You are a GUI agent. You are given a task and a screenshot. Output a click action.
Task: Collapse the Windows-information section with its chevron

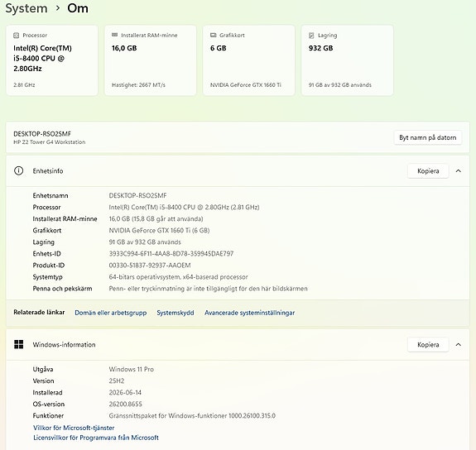click(x=459, y=344)
